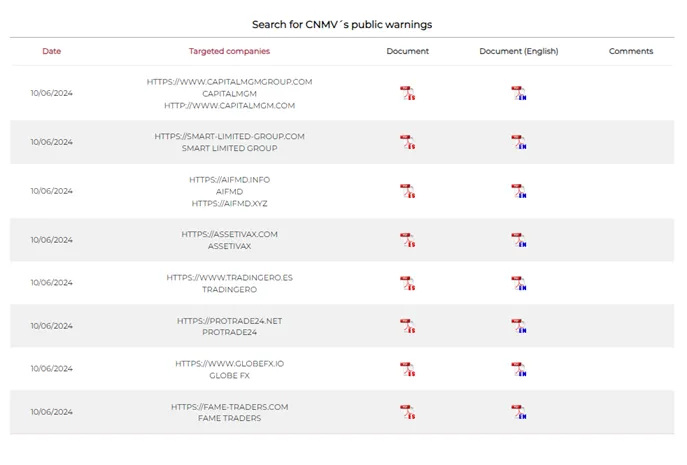Select text HTTPS://PROTRADE24.NET
The image size is (687, 465).
[x=229, y=321]
